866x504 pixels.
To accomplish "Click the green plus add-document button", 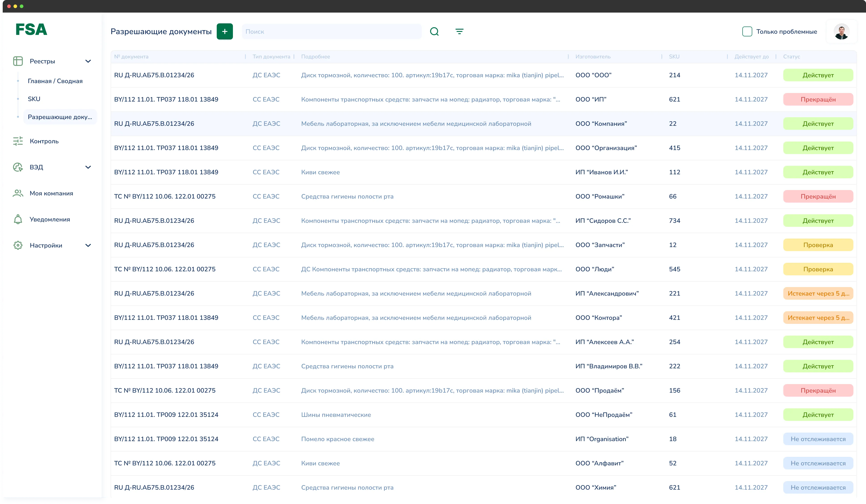I will pos(225,31).
